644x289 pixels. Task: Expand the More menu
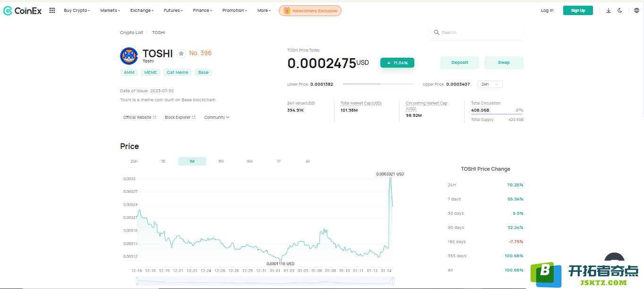264,10
